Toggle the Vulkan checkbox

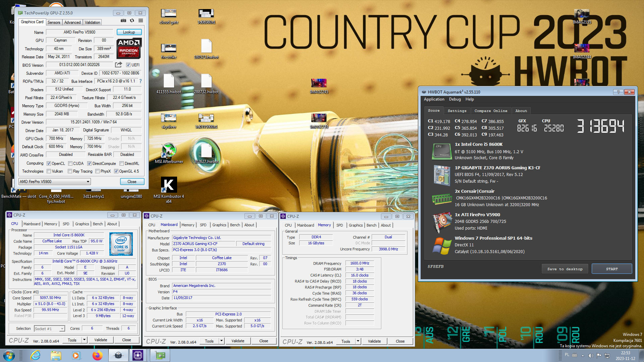(x=49, y=171)
